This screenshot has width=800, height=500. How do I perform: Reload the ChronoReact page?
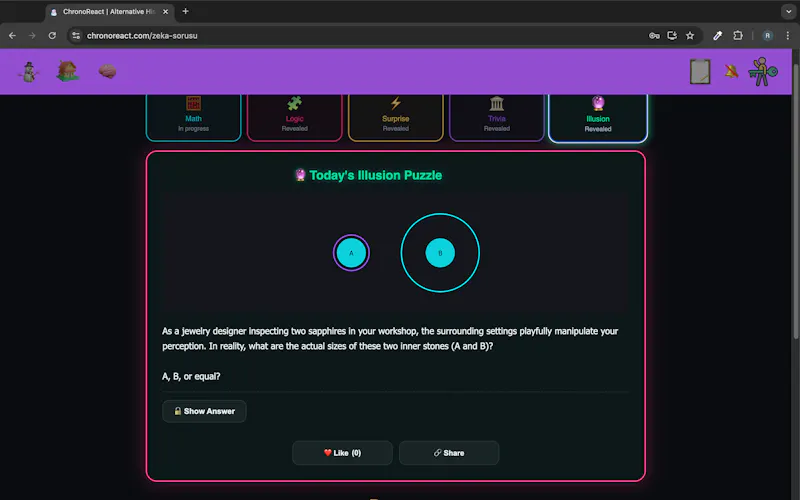[52, 36]
